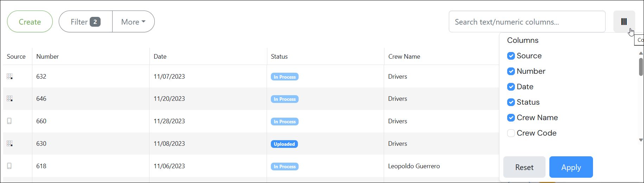The width and height of the screenshot is (644, 183).
Task: Click the mobile source icon for record 660
Action: [x=9, y=121]
